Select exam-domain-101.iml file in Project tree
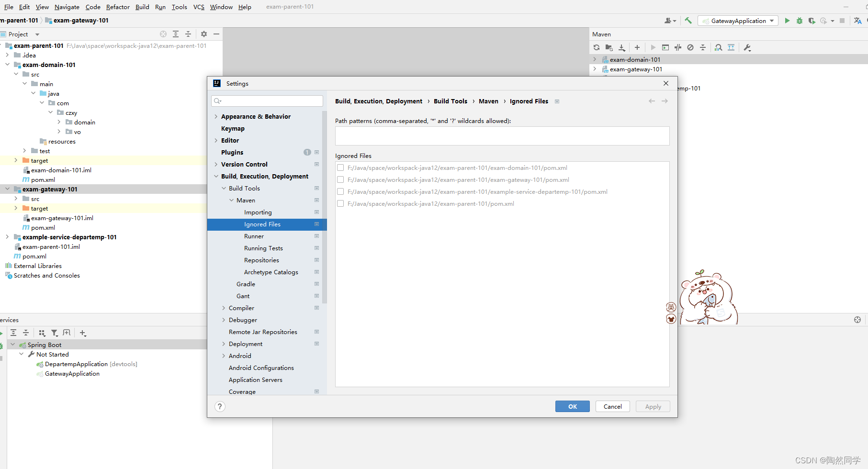Image resolution: width=868 pixels, height=469 pixels. (x=61, y=170)
